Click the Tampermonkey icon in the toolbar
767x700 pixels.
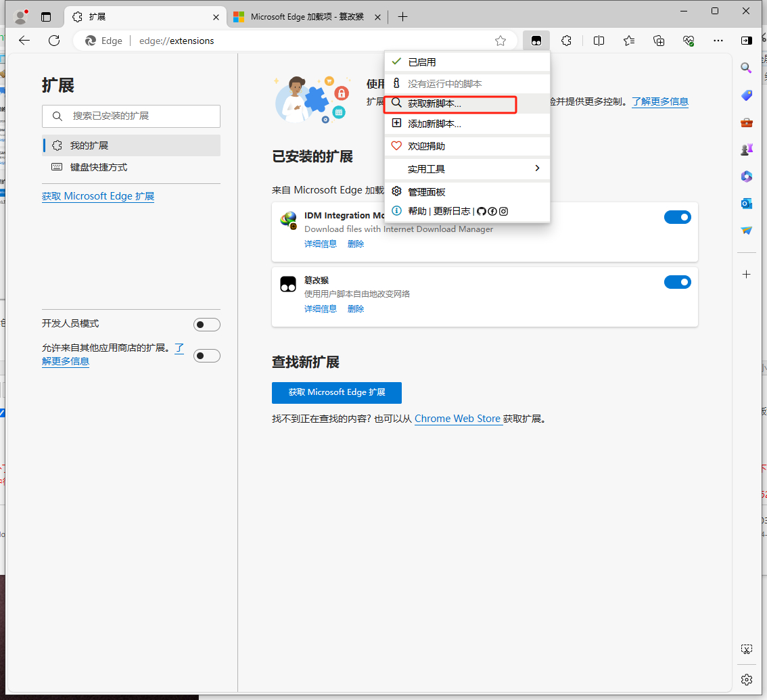[x=536, y=41]
